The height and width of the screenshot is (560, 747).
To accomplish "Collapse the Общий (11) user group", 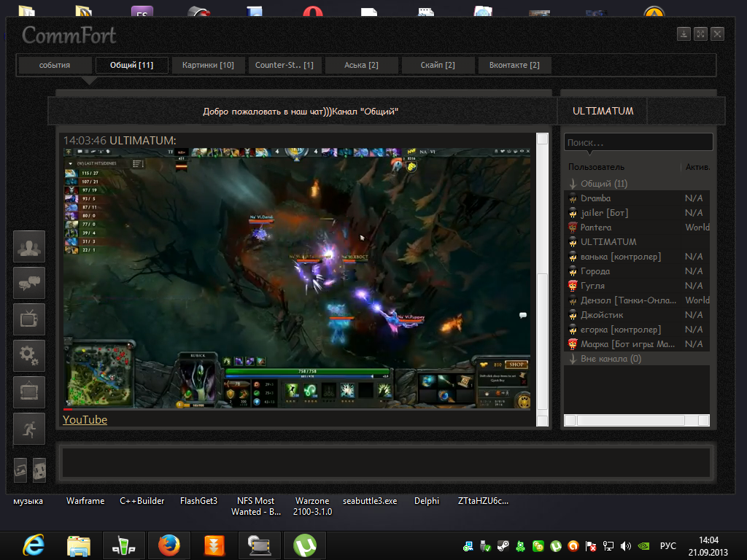I will click(573, 184).
